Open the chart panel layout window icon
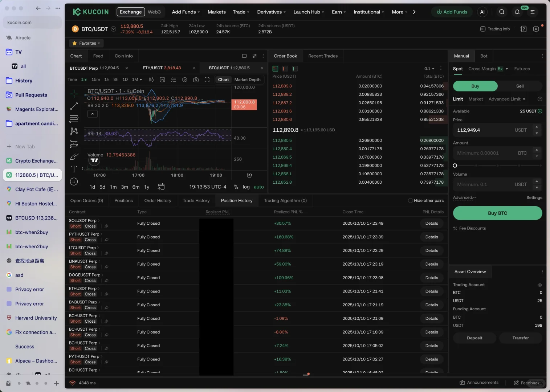This screenshot has height=392, width=550. pyautogui.click(x=244, y=56)
